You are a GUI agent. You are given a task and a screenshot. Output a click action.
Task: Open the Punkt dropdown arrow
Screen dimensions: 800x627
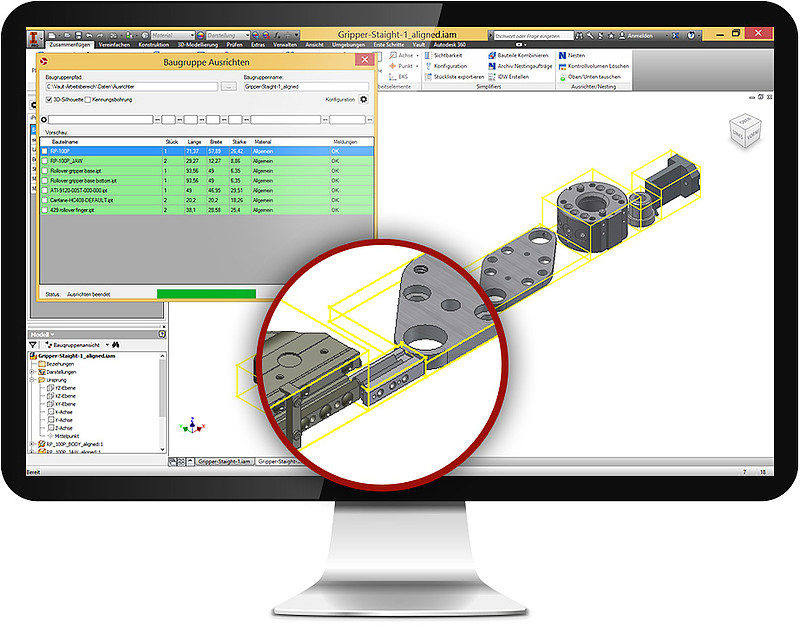pyautogui.click(x=417, y=66)
